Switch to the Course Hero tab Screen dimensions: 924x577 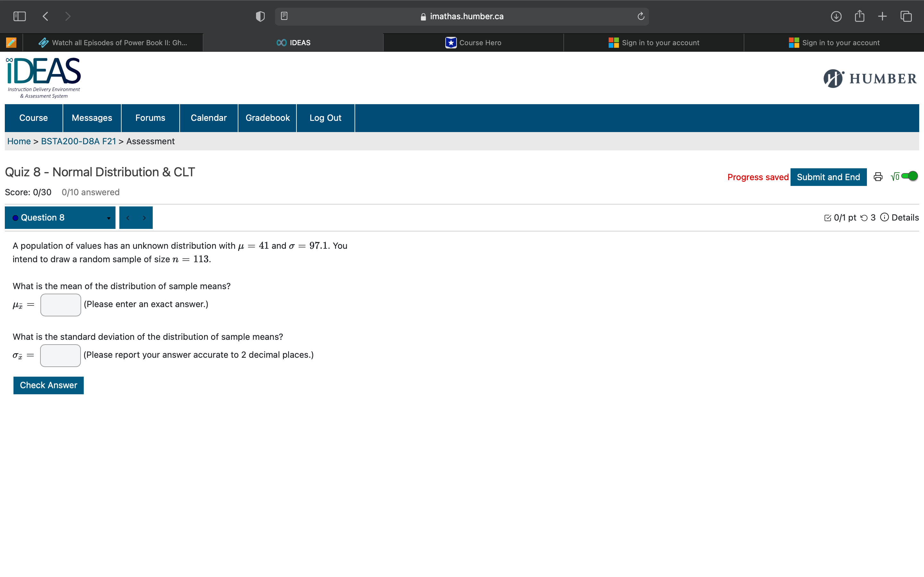coord(474,43)
